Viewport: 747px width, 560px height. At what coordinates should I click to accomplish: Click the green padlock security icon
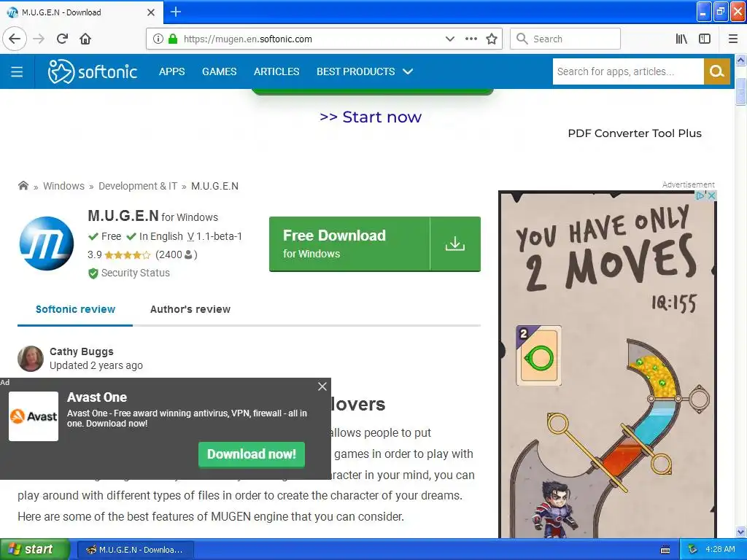[173, 39]
